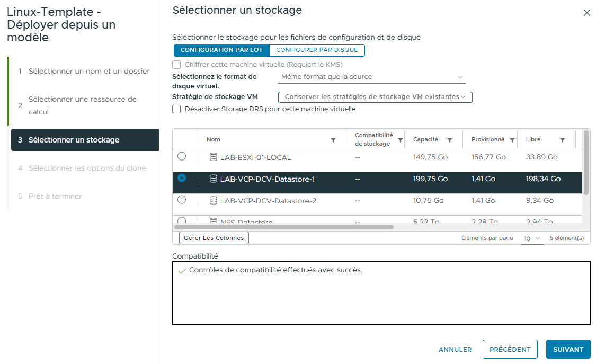Image resolution: width=596 pixels, height=364 pixels.
Task: Change the Éléments par page value
Action: [x=532, y=238]
